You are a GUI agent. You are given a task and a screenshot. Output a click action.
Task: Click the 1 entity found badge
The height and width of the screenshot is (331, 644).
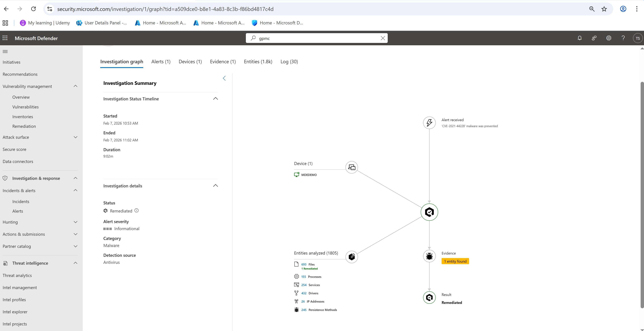coord(455,261)
